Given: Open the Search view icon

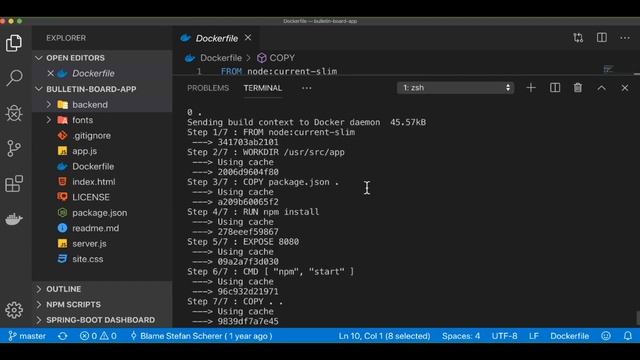Looking at the screenshot, I should tap(14, 78).
